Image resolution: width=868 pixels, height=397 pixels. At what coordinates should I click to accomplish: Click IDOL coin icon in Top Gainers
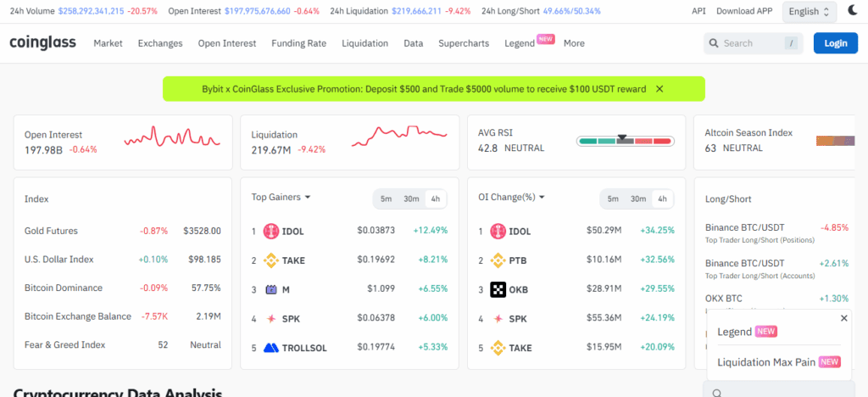tap(270, 231)
